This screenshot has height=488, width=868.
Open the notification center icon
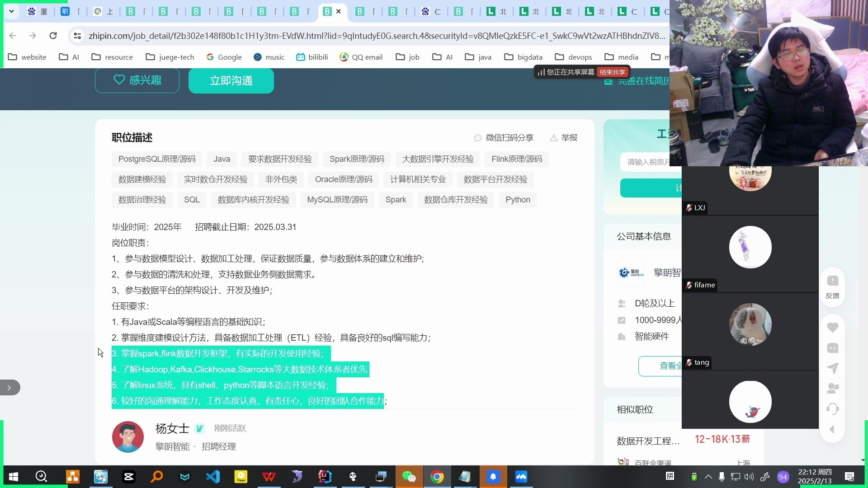point(849,477)
